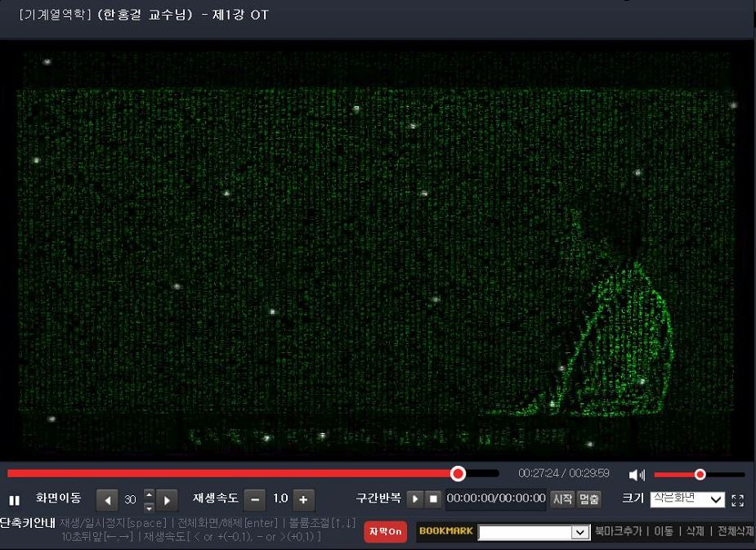This screenshot has width=756, height=550.
Task: Decrease playback speed with minus button
Action: point(254,499)
